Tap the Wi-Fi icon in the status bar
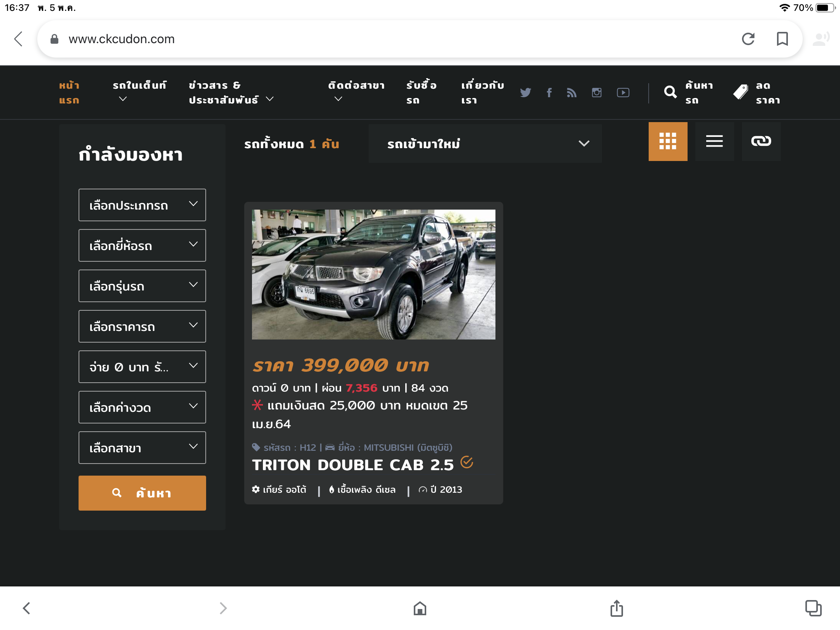The image size is (840, 630). [x=785, y=8]
